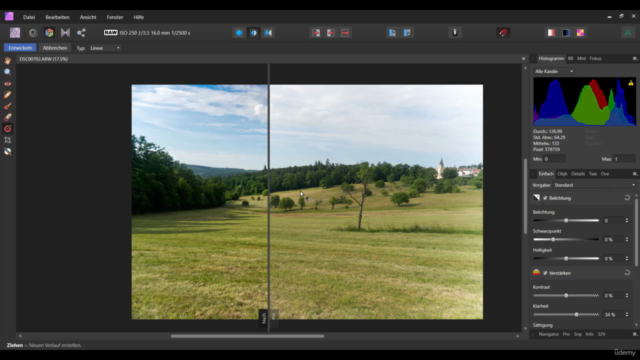This screenshot has height=360, width=640.
Task: Open the Assistant options icon
Action: [455, 33]
